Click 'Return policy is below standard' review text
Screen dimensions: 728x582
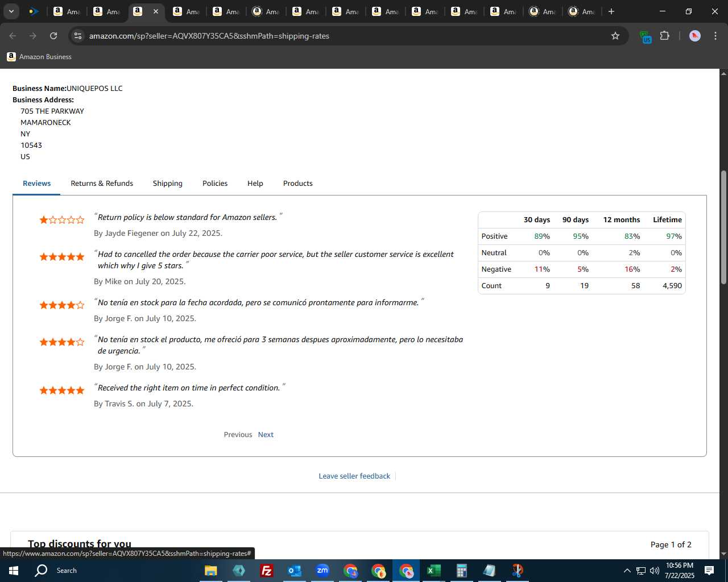pos(188,217)
